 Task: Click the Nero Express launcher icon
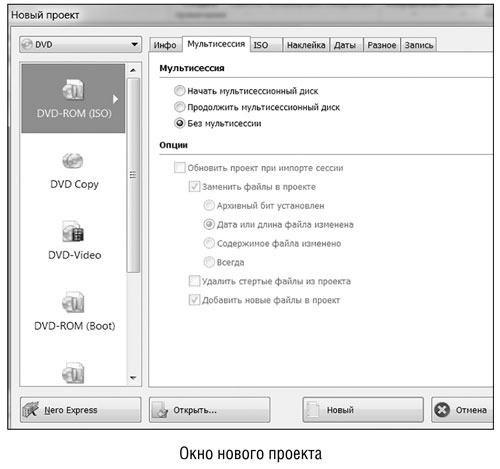(x=31, y=410)
